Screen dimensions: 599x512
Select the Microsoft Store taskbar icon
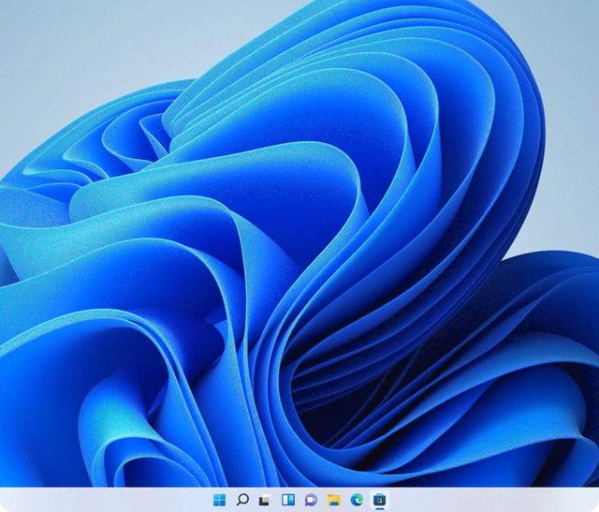pyautogui.click(x=380, y=499)
